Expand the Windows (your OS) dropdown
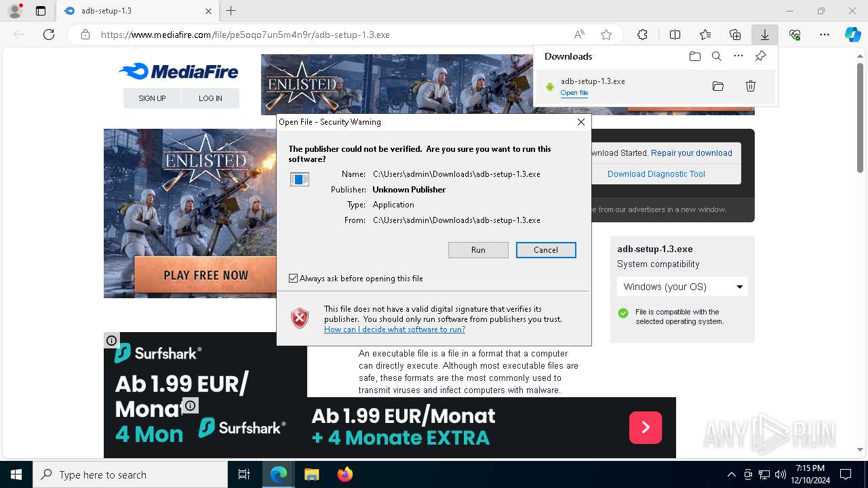This screenshot has height=488, width=868. (x=682, y=287)
